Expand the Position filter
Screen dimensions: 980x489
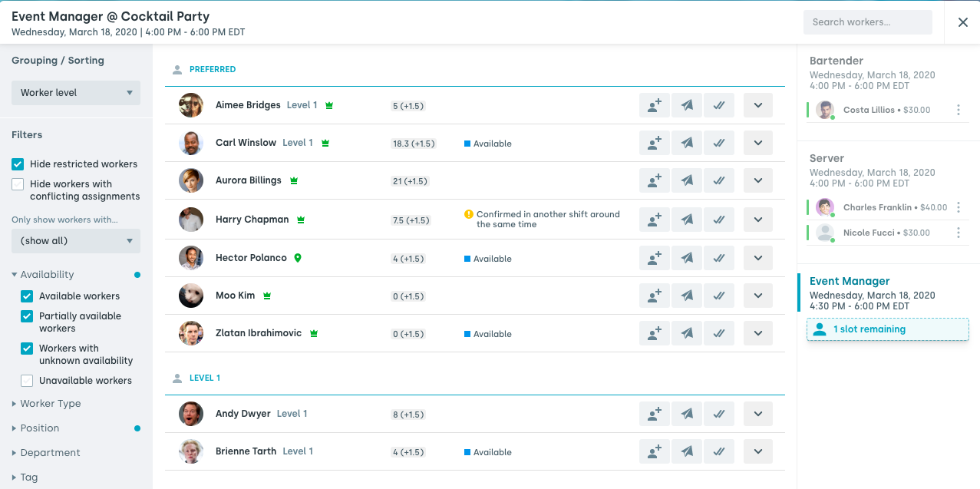[35, 428]
